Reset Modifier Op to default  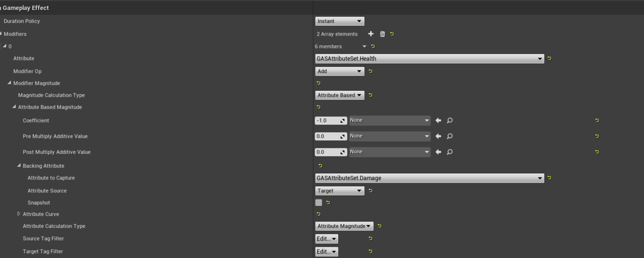point(370,71)
